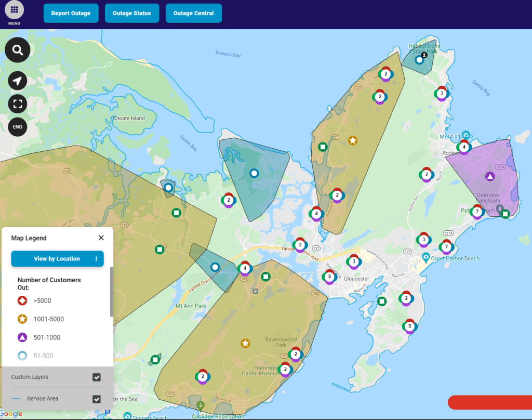Click the locate me arrow icon
The image size is (532, 420).
pos(18,81)
